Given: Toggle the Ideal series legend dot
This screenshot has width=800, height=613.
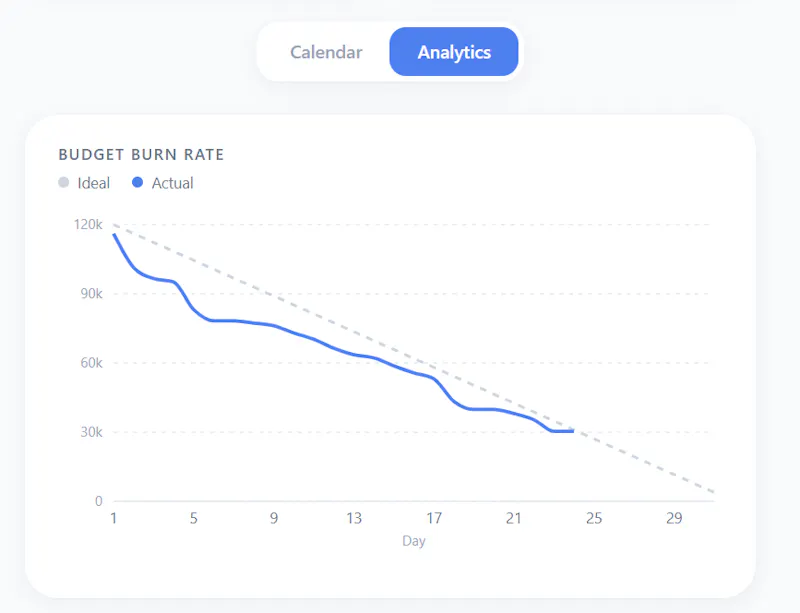Looking at the screenshot, I should [x=64, y=182].
